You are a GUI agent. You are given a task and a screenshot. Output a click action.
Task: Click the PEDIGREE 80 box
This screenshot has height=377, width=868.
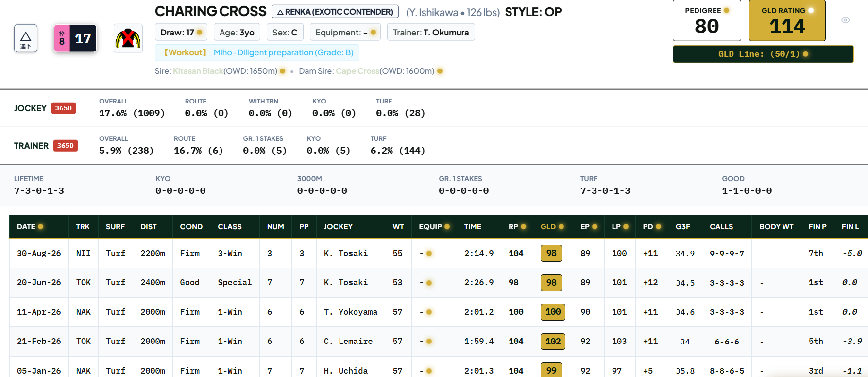707,21
